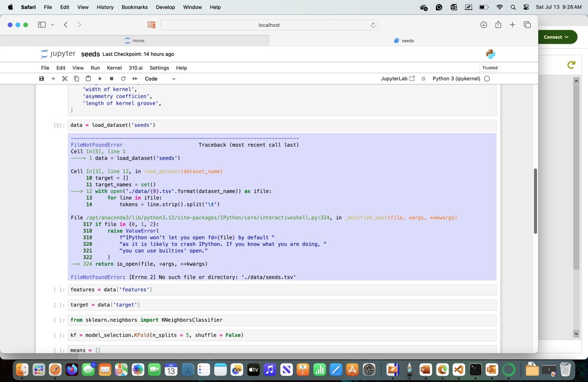Screen dimensions: 588x382
Task: Click the Python 3 (ipykernel) kernel selector
Action: click(x=456, y=79)
